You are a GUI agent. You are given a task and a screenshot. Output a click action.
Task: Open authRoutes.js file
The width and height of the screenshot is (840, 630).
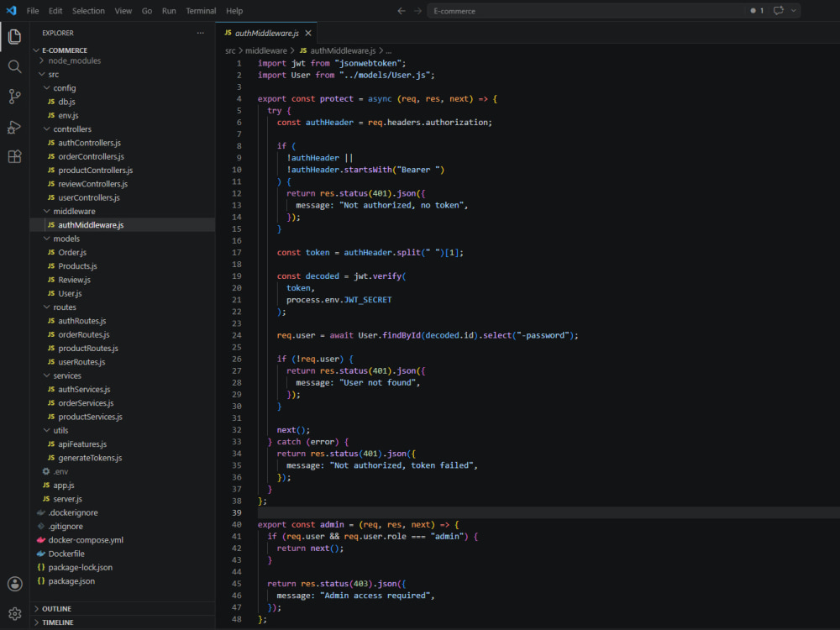click(82, 321)
